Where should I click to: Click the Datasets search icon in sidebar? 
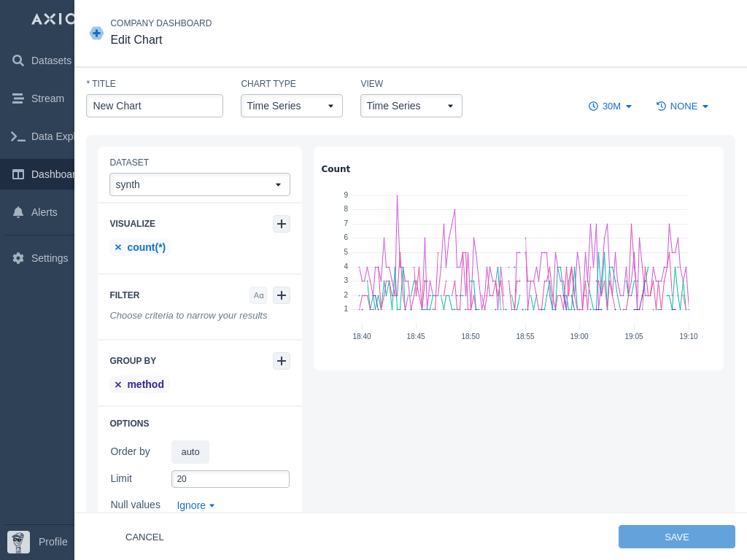(x=18, y=61)
